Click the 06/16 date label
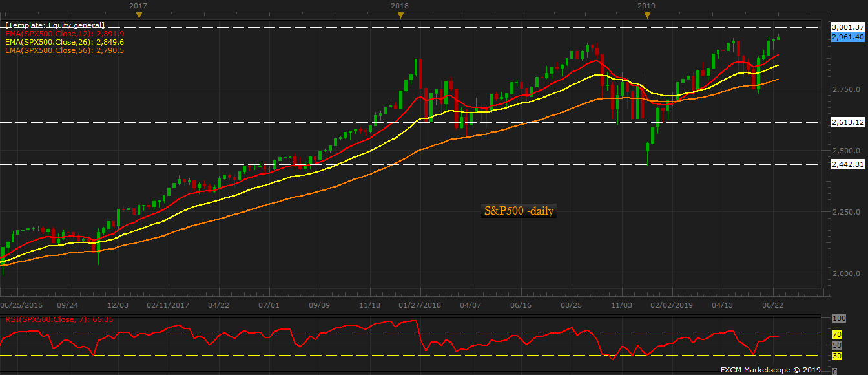This screenshot has height=375, width=868. (x=521, y=305)
